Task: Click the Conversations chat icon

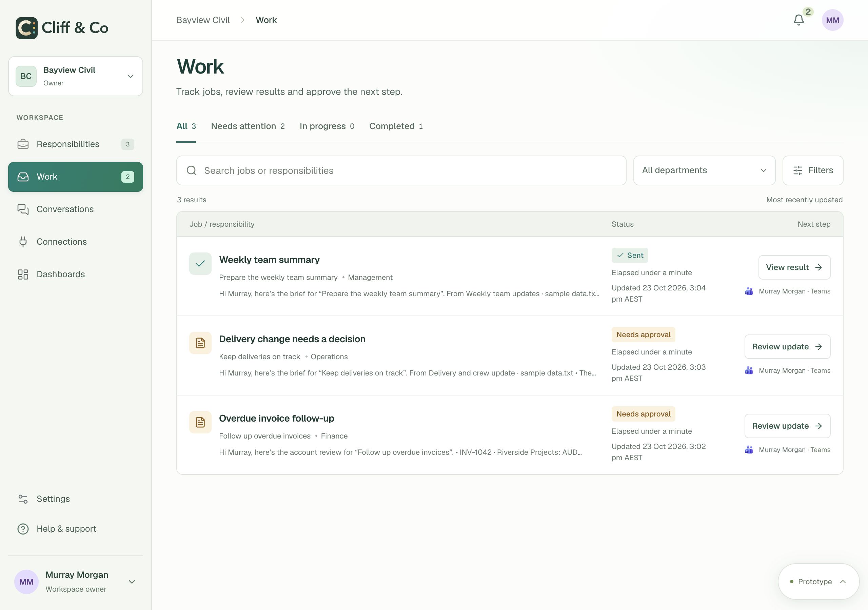Action: [23, 209]
